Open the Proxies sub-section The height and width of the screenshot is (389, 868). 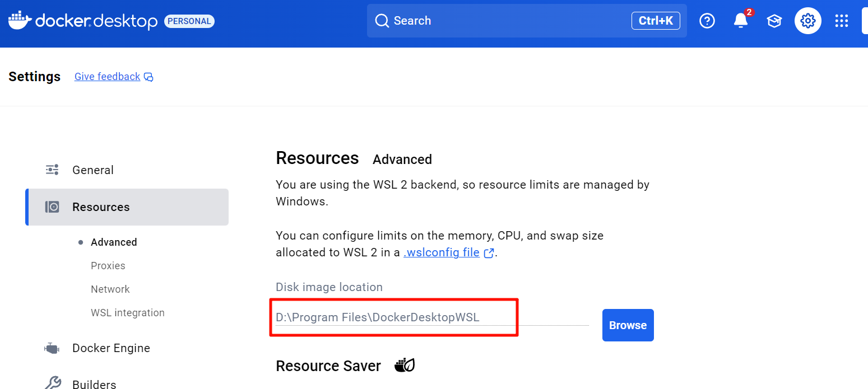108,266
